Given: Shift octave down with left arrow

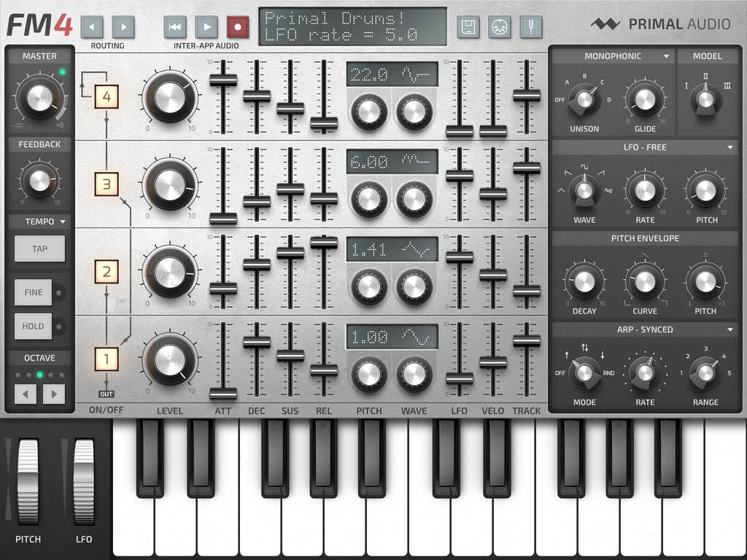Looking at the screenshot, I should point(26,394).
